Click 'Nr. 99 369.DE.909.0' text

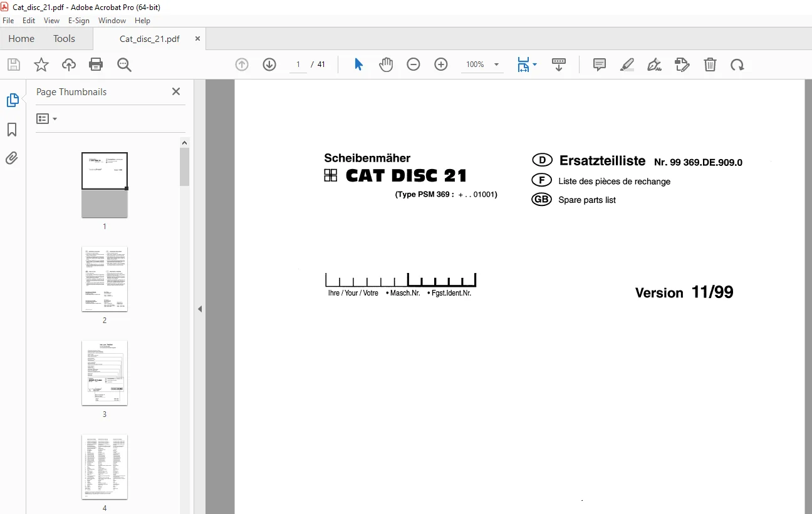[x=698, y=162]
